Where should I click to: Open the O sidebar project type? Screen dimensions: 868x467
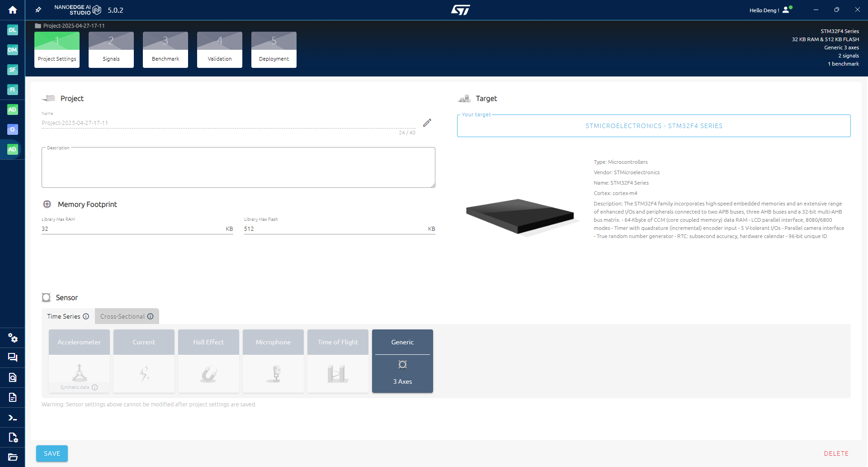click(13, 129)
